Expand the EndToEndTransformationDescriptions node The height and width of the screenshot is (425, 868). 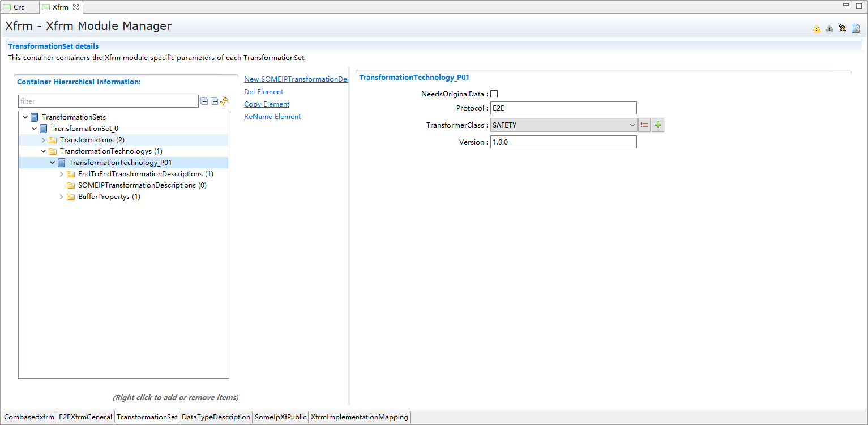pos(62,174)
